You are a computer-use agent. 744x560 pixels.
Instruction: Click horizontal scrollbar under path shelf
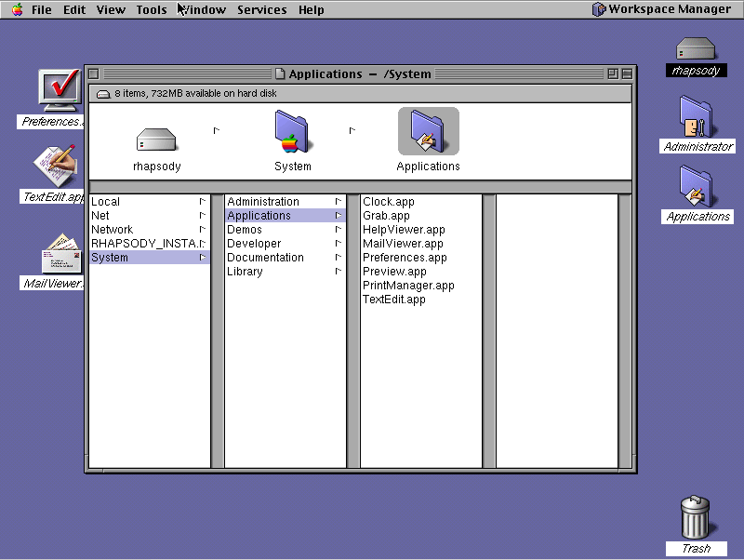tap(361, 186)
